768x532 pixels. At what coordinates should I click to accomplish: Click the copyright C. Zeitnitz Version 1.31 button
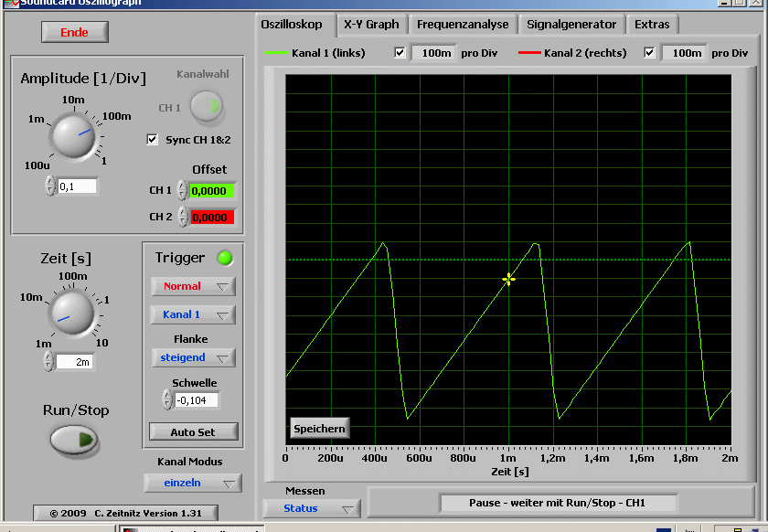tap(125, 514)
